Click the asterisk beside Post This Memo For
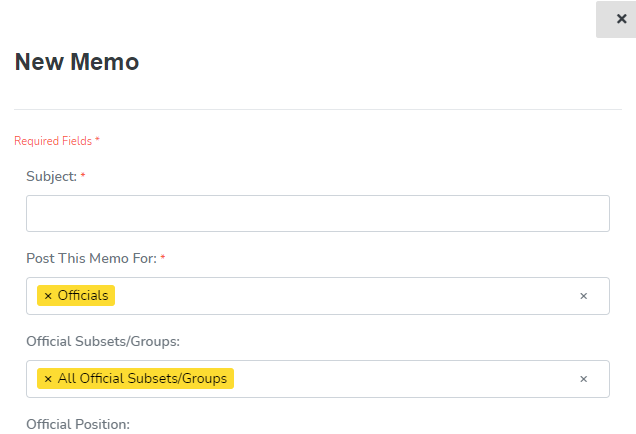The height and width of the screenshot is (434, 636). point(163,258)
